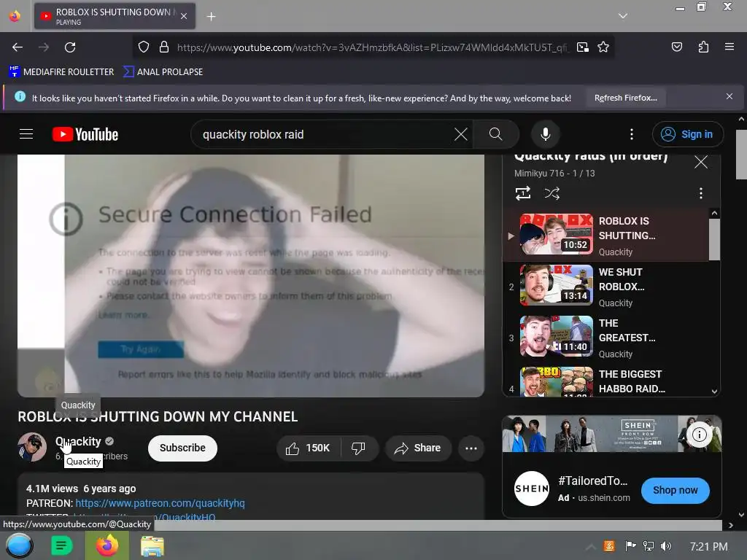The width and height of the screenshot is (747, 560).
Task: Open the YouTube guide hamburger menu
Action: pyautogui.click(x=26, y=134)
